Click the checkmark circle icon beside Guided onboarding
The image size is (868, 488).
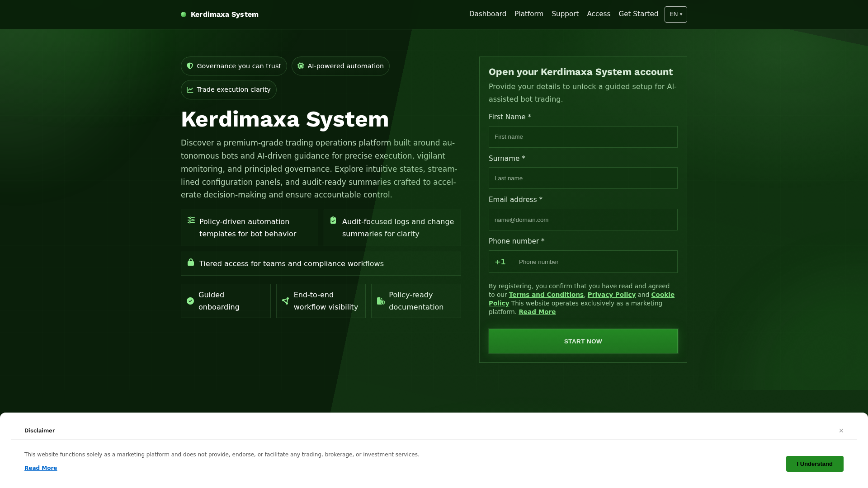[190, 301]
